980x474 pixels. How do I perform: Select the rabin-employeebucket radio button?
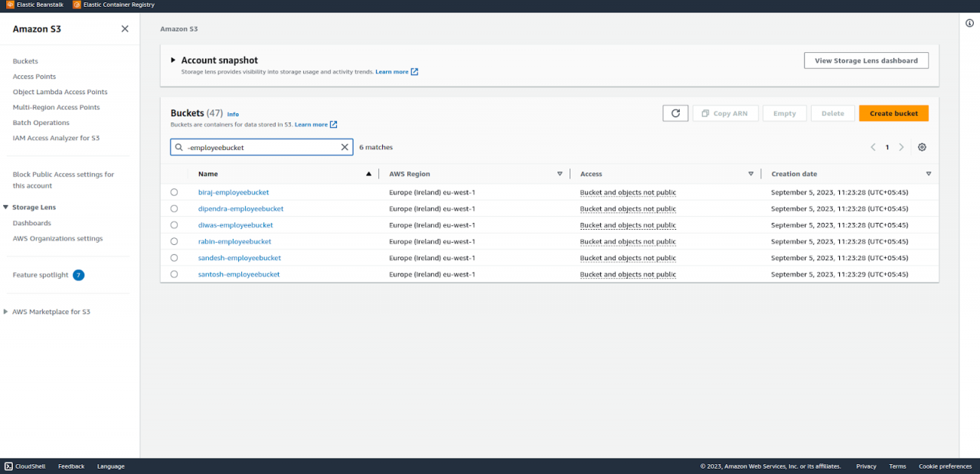[x=174, y=241]
